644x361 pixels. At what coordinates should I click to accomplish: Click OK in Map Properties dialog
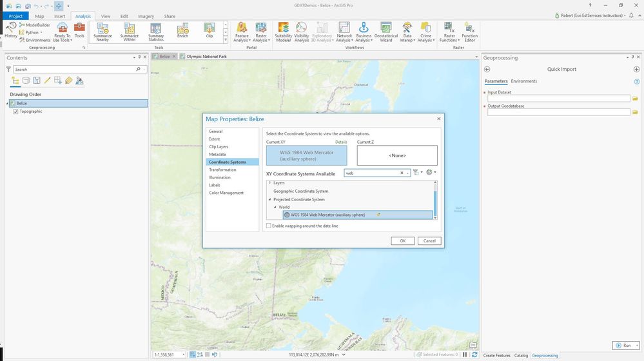(x=402, y=240)
